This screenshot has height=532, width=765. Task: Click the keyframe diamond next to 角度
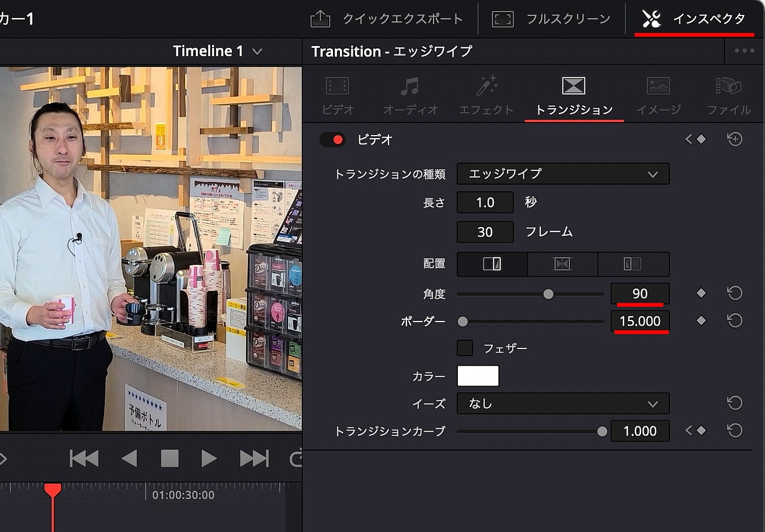700,293
